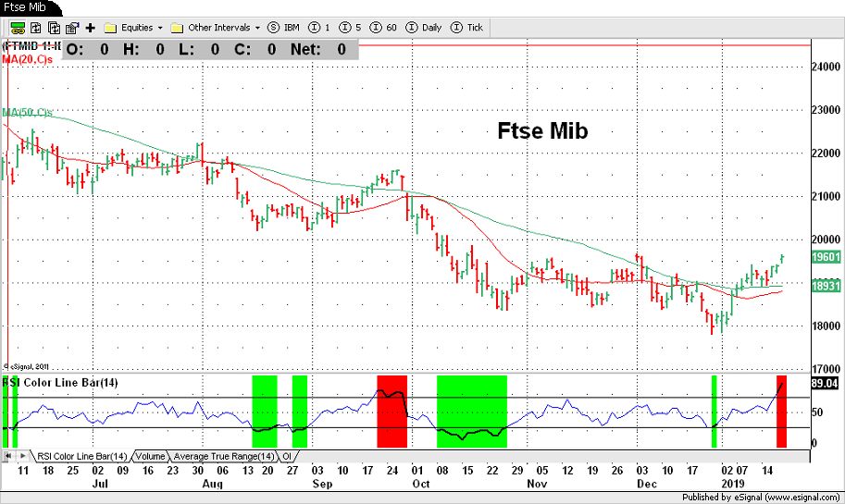Screen dimensions: 845x504
Task: Click the 18931 moving average price marker
Action: click(826, 286)
